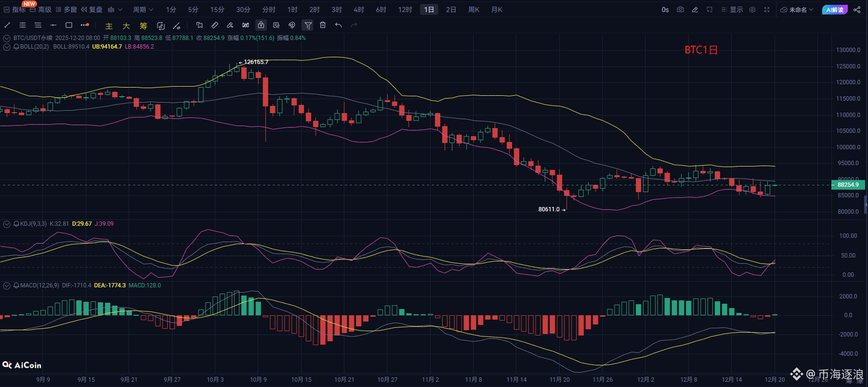This screenshot has height=387, width=868.
Task: Open the 周期 period dropdown
Action: (x=143, y=10)
